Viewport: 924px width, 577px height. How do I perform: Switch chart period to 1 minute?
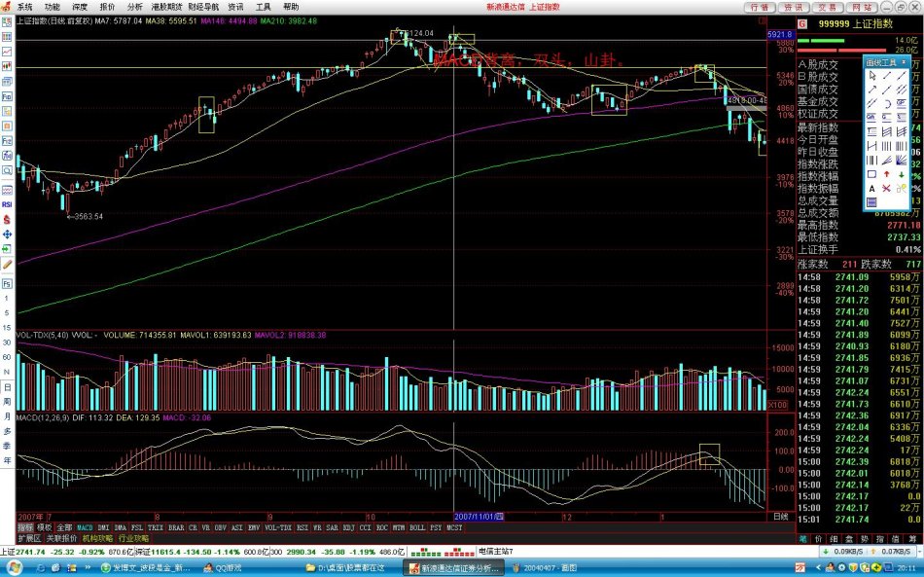click(7, 298)
